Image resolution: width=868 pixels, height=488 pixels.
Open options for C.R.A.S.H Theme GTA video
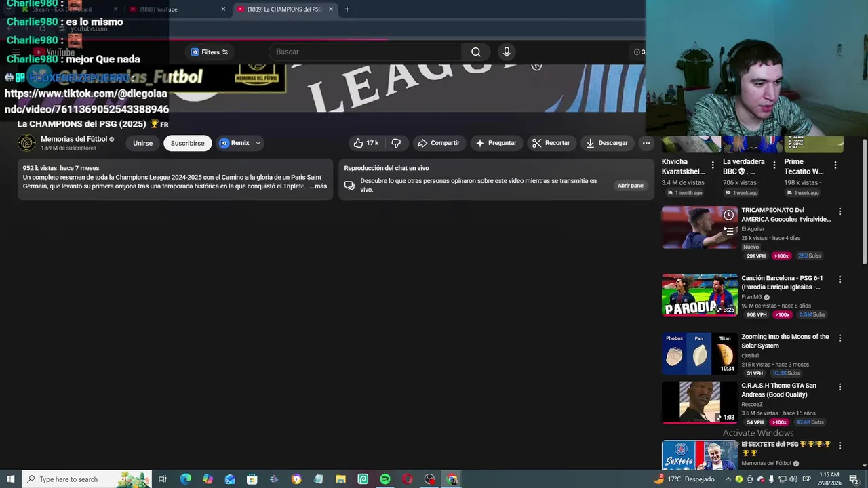coord(840,387)
